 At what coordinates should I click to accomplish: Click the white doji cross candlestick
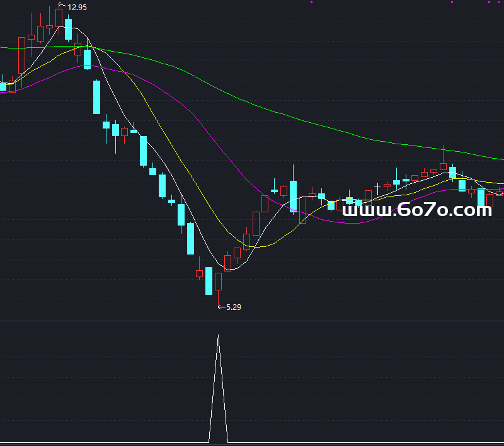pos(377,188)
